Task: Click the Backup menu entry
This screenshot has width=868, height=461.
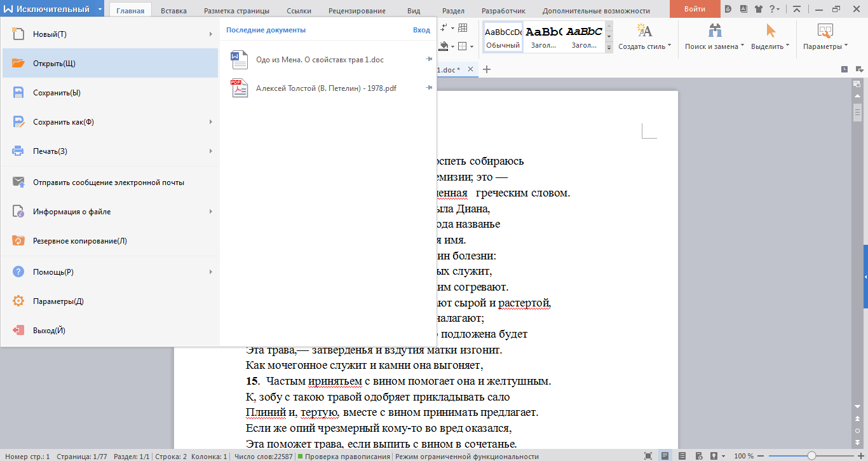Action: (80, 241)
